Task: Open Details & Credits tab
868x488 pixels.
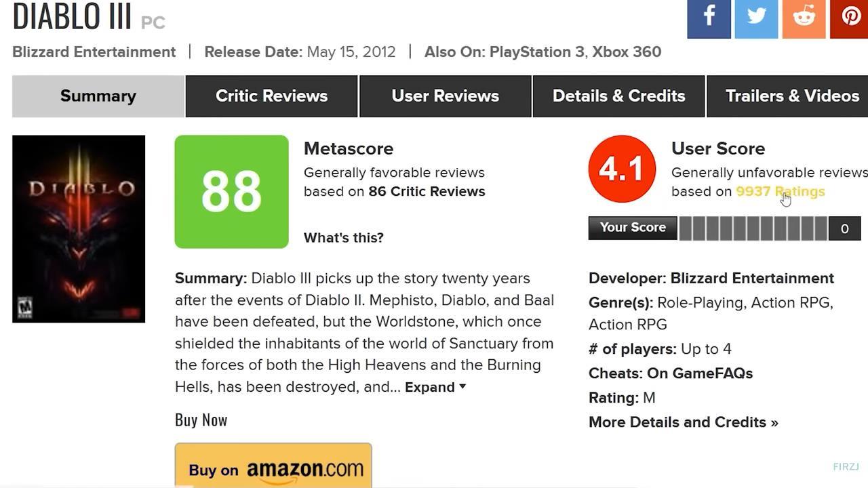Action: tap(618, 96)
